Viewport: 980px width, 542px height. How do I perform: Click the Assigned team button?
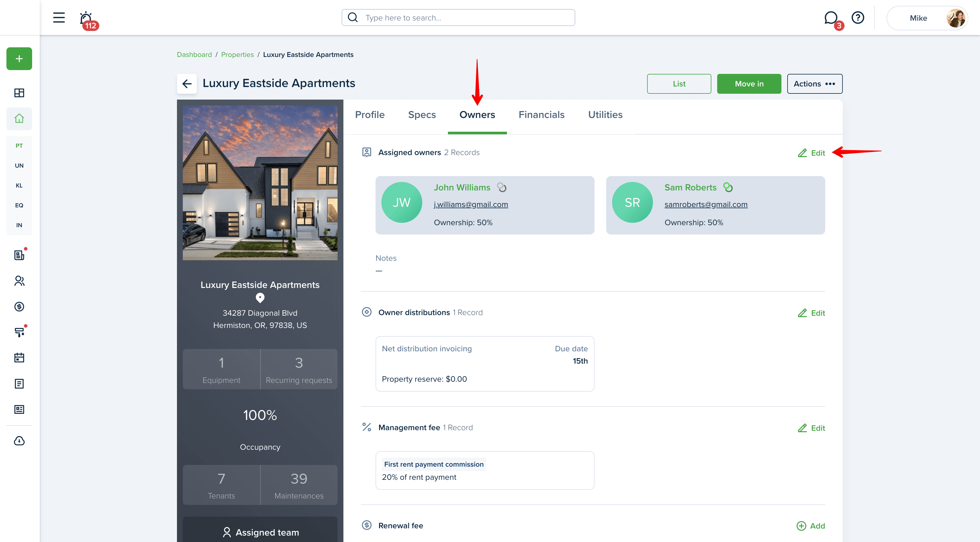[x=260, y=532]
